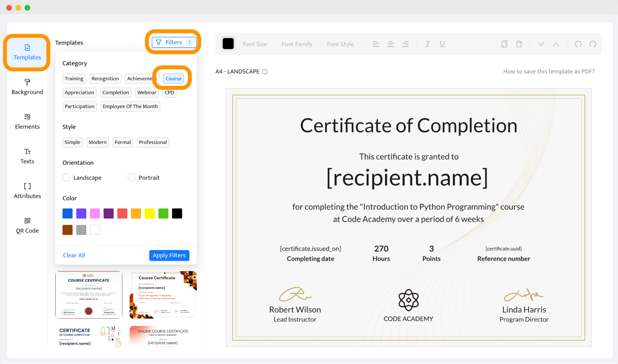
Task: Click info icon next to A4 - LANDSCAPE
Action: coord(265,72)
